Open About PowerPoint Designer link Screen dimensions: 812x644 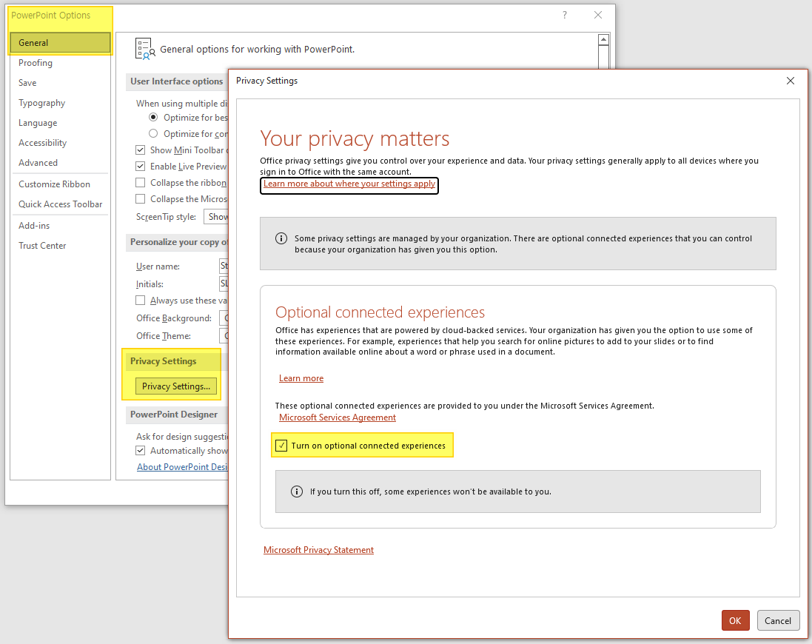[182, 467]
